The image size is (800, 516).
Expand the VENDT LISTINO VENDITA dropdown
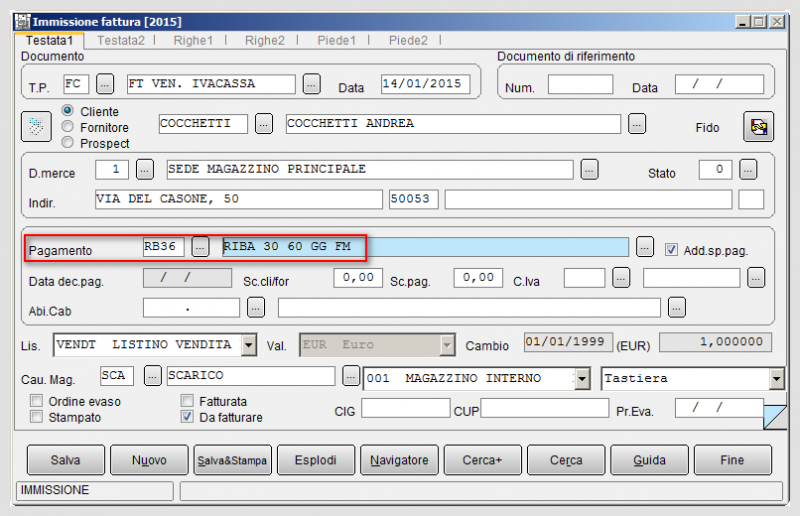248,345
